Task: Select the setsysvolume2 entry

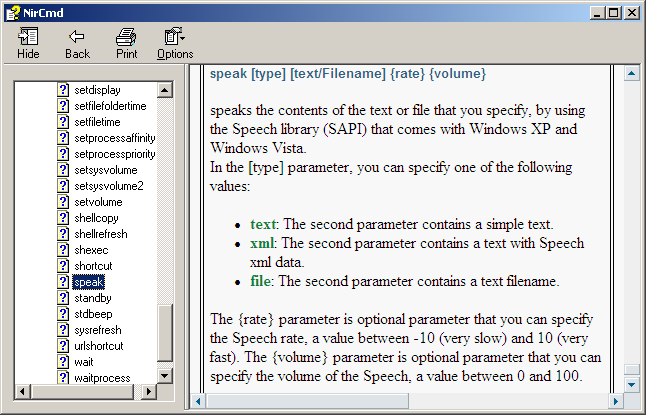Action: pyautogui.click(x=108, y=186)
